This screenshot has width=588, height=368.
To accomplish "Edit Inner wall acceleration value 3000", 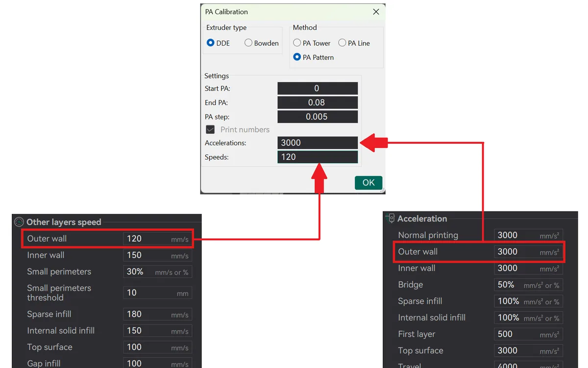I will (x=528, y=268).
